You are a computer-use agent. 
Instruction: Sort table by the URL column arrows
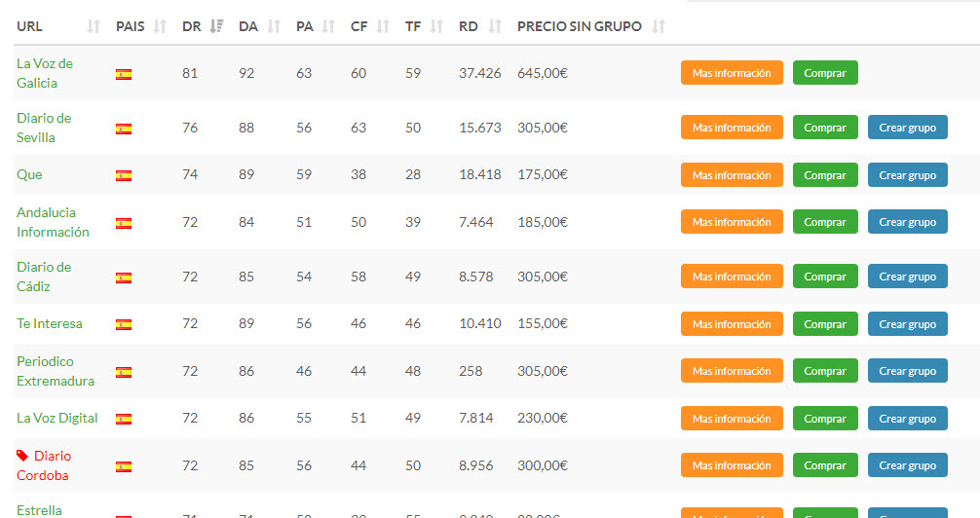click(94, 26)
